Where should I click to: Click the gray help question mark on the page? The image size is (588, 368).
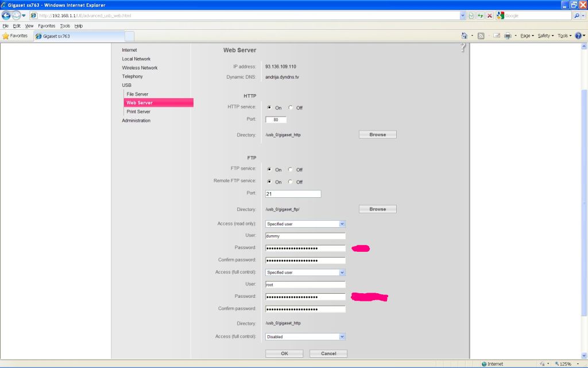pos(463,48)
